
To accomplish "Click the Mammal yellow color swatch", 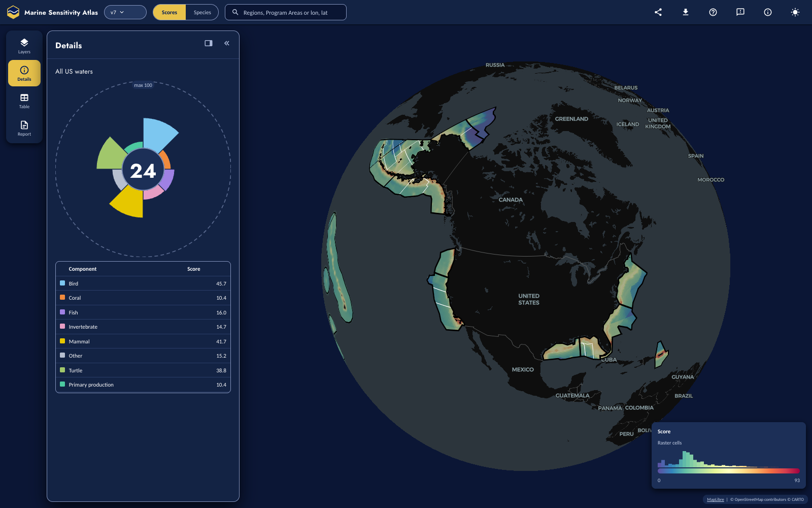I will tap(62, 341).
